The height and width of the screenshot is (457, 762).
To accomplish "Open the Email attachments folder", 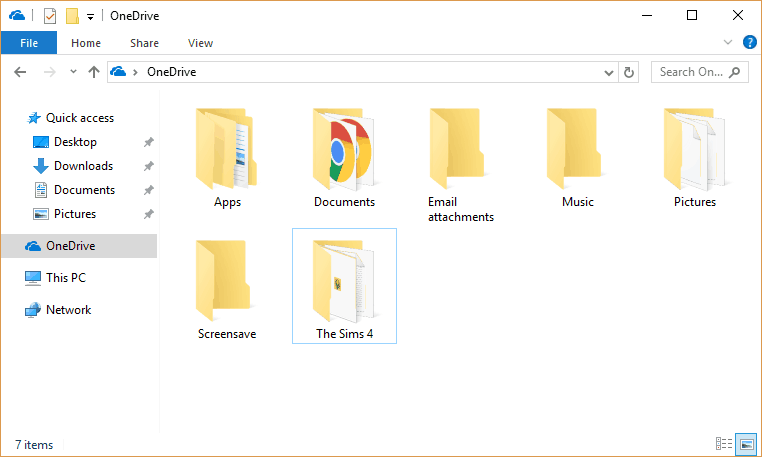I will [460, 165].
